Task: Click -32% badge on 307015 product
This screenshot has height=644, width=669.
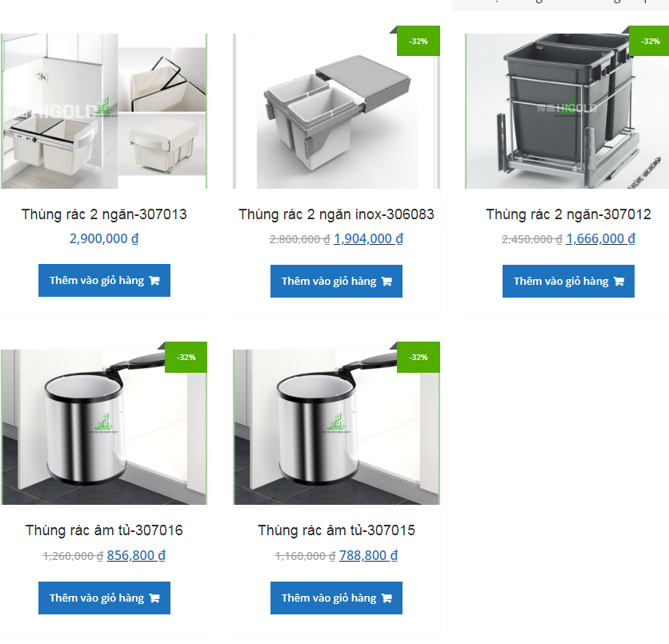Action: pos(418,358)
